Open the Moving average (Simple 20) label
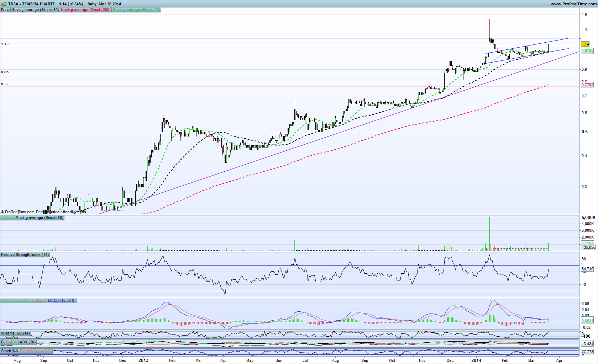Image resolution: width=598 pixels, height=364 pixels. pyautogui.click(x=136, y=10)
